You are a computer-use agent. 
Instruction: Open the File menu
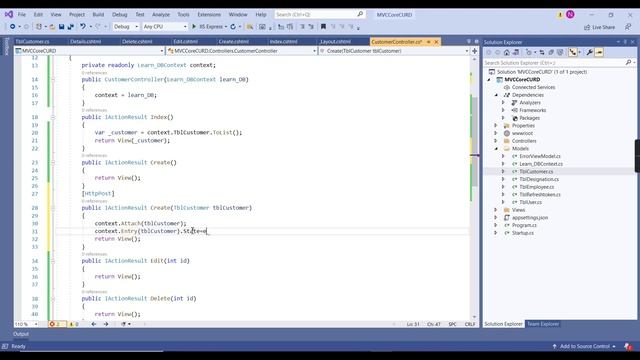coord(22,14)
